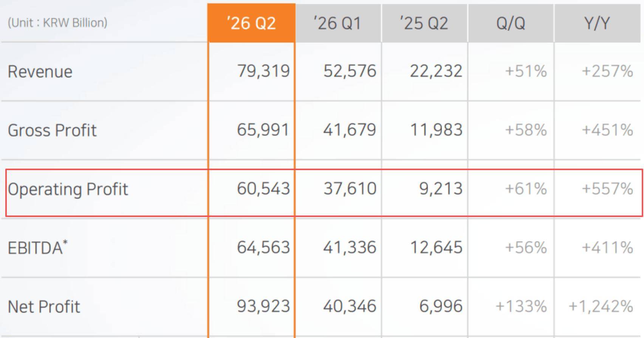Screen dimensions: 644x338
Task: Click the Unit KRW Billion note
Action: [x=57, y=23]
